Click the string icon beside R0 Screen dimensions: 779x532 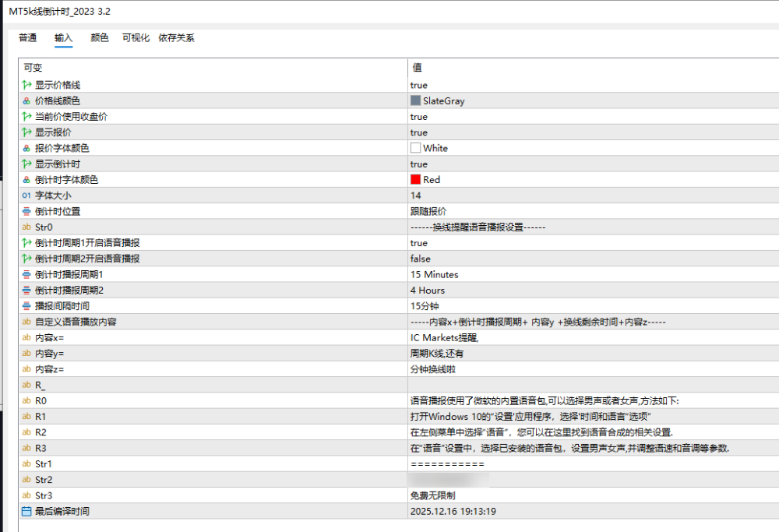pos(26,400)
